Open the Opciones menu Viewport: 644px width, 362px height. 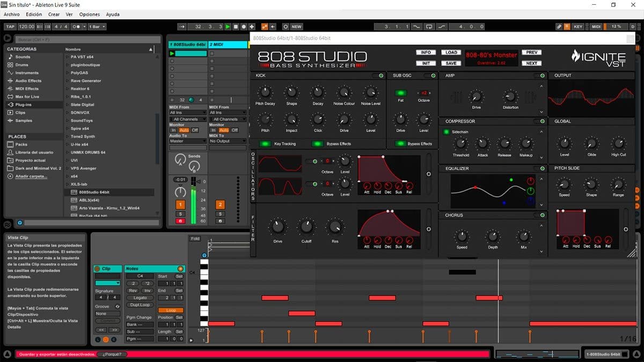[x=90, y=14]
